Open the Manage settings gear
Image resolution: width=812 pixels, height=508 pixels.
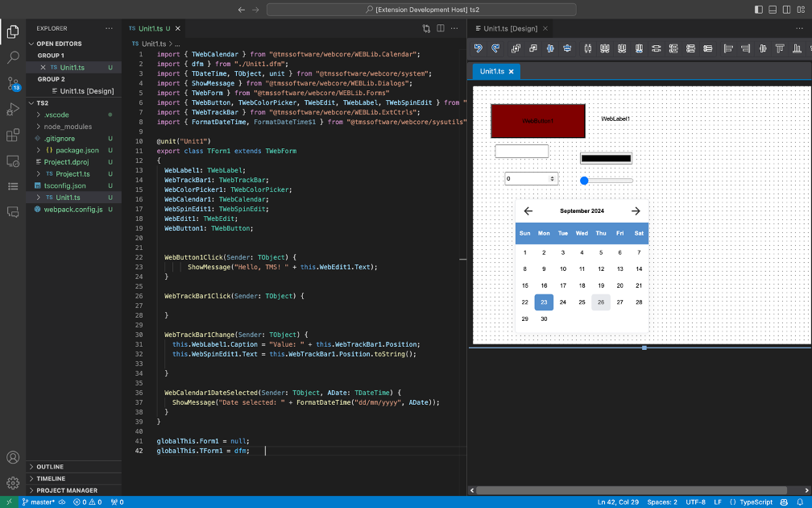(x=13, y=483)
